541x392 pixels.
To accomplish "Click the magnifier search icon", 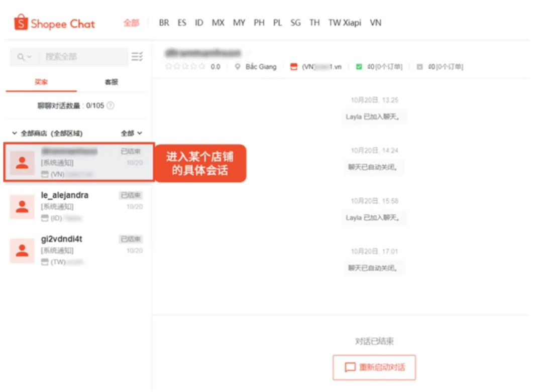I will (x=20, y=56).
